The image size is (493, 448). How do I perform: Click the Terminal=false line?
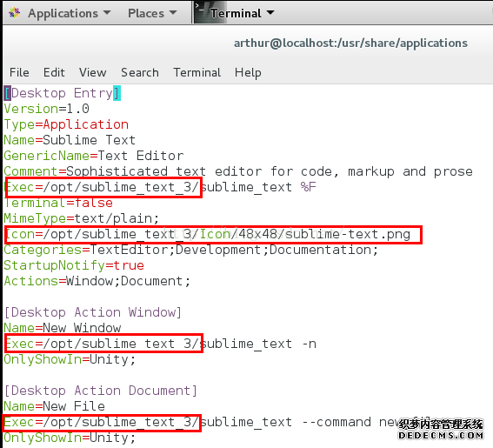pyautogui.click(x=58, y=203)
